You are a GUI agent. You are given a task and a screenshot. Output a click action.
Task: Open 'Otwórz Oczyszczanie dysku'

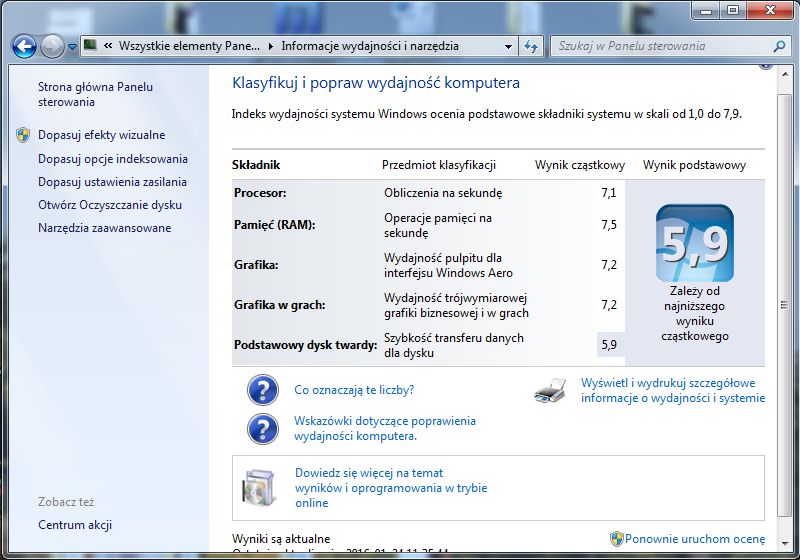pos(110,205)
